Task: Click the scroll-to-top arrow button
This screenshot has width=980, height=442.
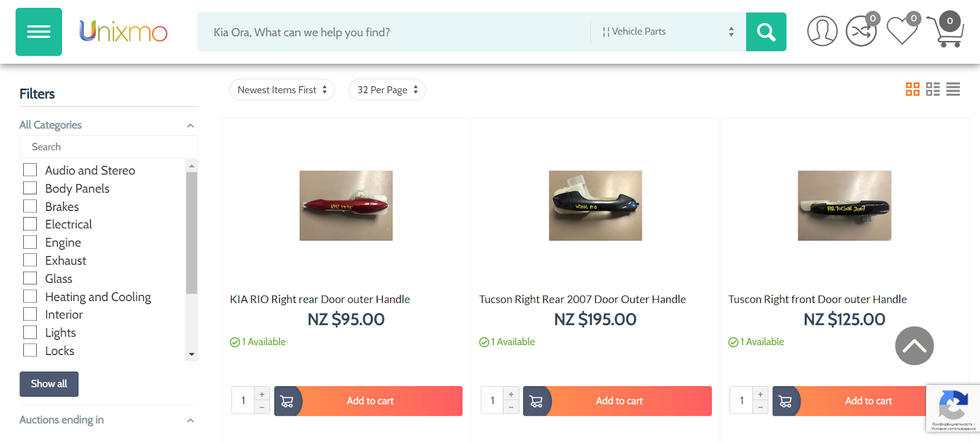Action: 914,346
